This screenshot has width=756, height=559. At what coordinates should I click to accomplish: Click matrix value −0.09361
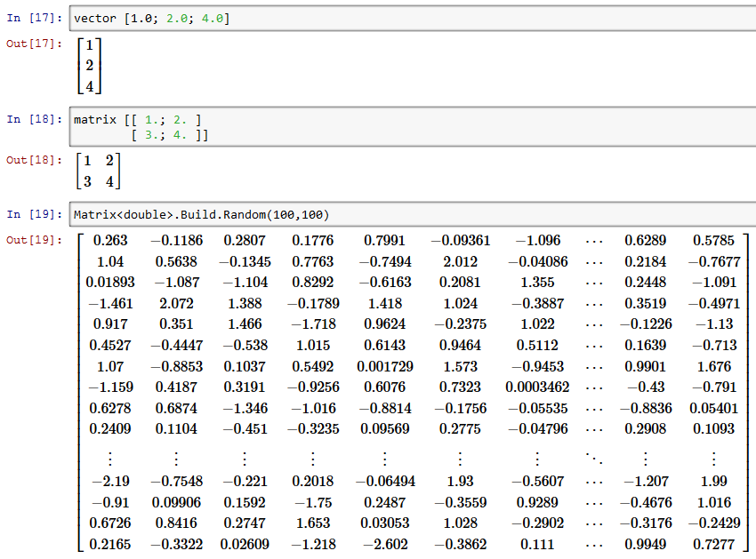460,241
